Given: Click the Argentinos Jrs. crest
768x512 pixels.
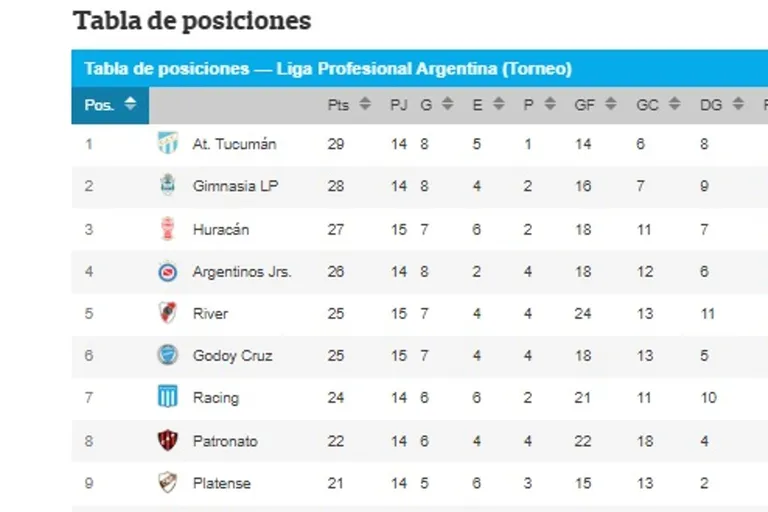Looking at the screenshot, I should [x=168, y=271].
